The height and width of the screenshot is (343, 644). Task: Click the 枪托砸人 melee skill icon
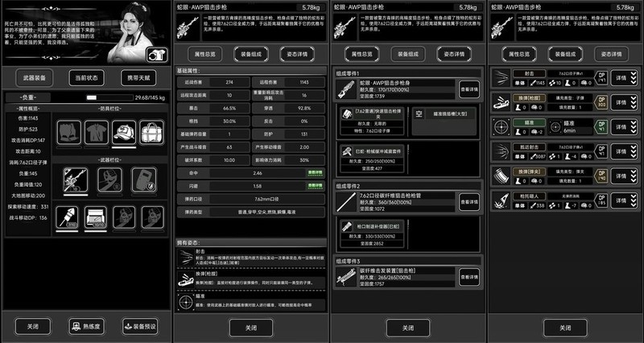point(501,200)
